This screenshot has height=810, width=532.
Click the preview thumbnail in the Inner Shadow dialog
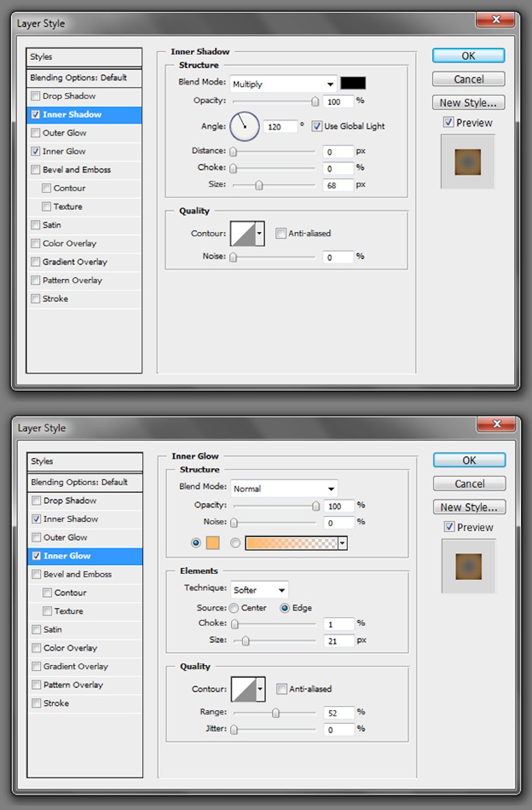pos(467,162)
